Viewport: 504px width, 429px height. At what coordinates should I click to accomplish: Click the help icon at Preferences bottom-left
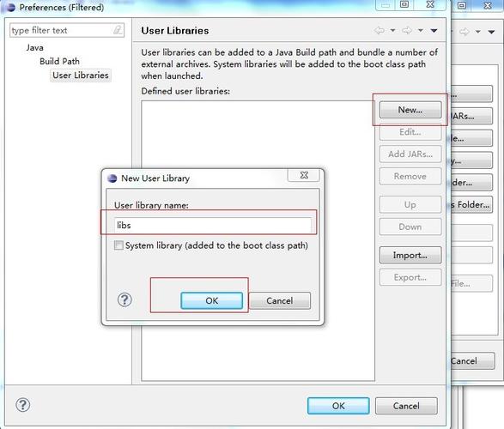pyautogui.click(x=23, y=405)
